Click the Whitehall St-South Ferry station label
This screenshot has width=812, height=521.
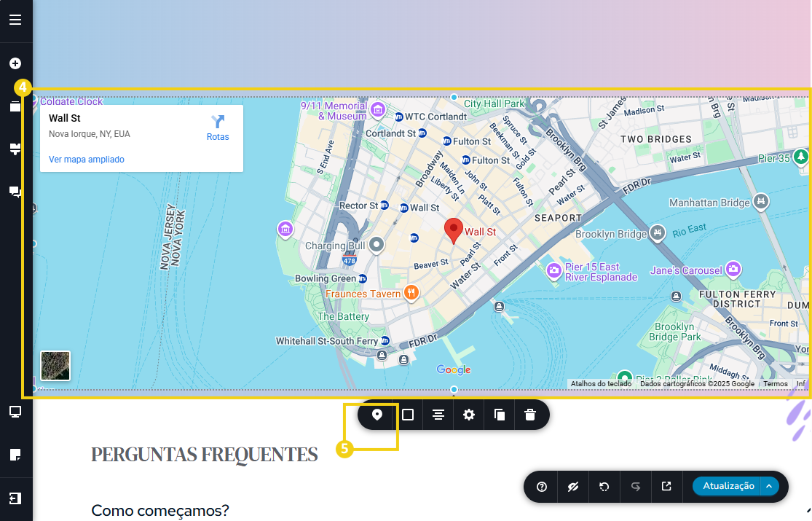pyautogui.click(x=327, y=341)
